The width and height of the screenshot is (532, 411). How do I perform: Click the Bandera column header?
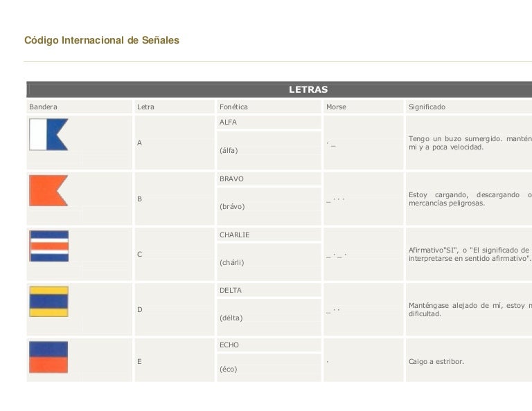[x=44, y=107]
